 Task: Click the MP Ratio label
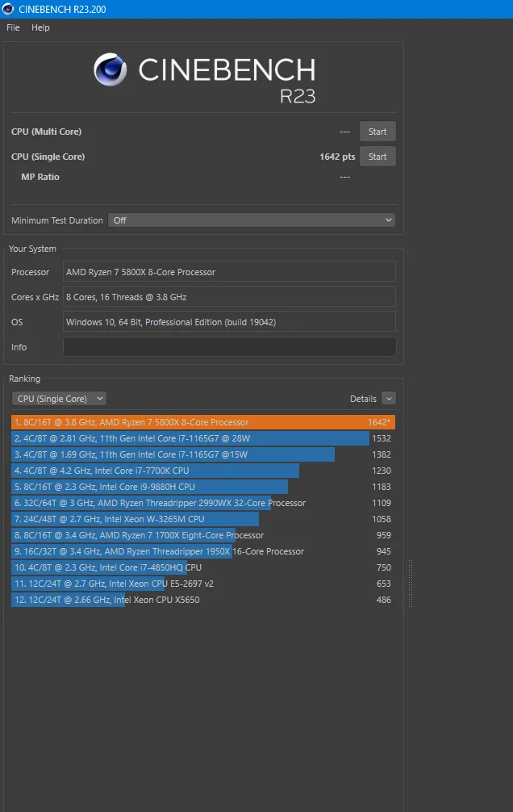(x=40, y=177)
